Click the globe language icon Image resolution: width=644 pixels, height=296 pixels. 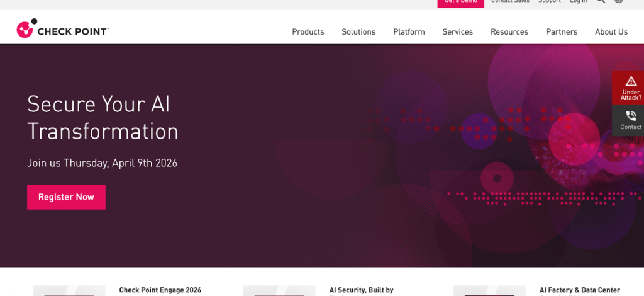coord(619,2)
